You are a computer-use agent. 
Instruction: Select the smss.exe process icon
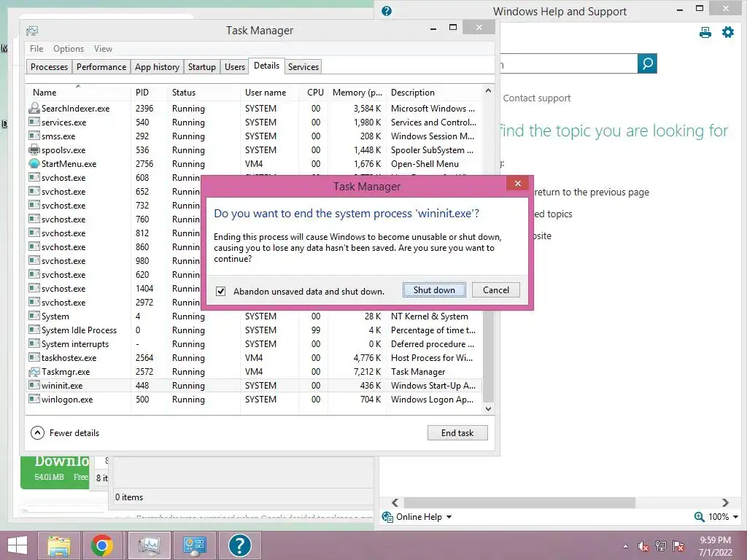34,136
